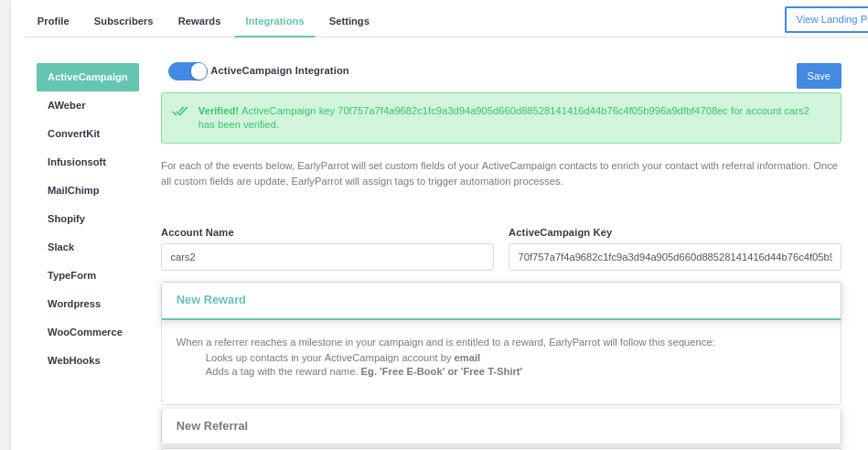This screenshot has width=868, height=450.
Task: Click the 'Adds a tag with the reward name' line
Action: 364,371
